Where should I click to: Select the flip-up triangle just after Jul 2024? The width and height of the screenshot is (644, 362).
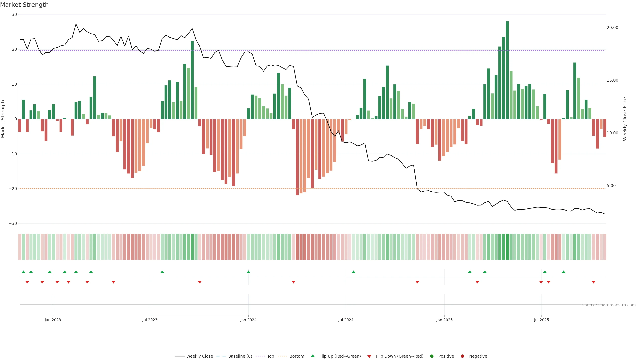[354, 272]
